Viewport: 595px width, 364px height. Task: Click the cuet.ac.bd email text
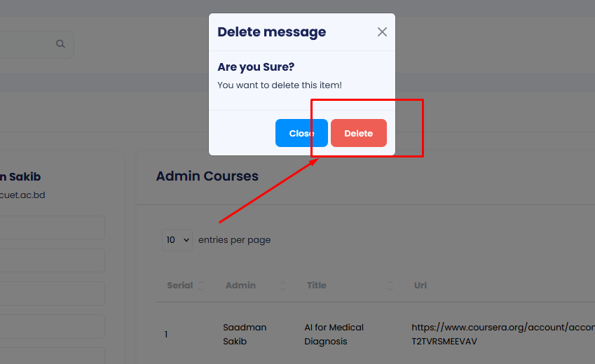pyautogui.click(x=22, y=195)
